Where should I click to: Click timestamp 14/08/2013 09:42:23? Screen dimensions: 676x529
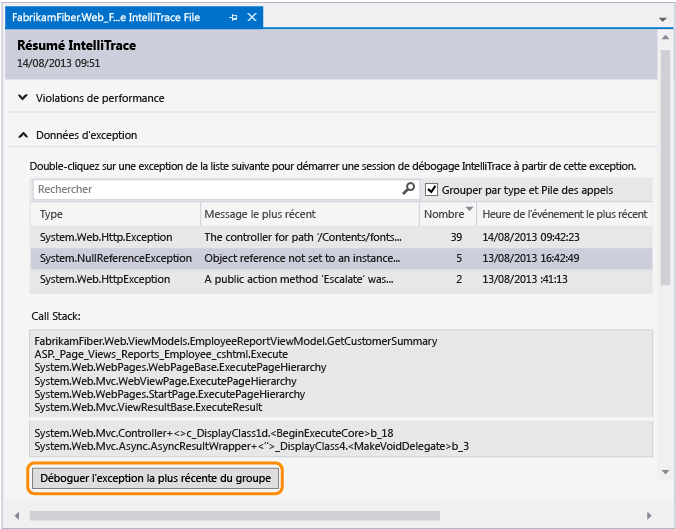pyautogui.click(x=531, y=237)
